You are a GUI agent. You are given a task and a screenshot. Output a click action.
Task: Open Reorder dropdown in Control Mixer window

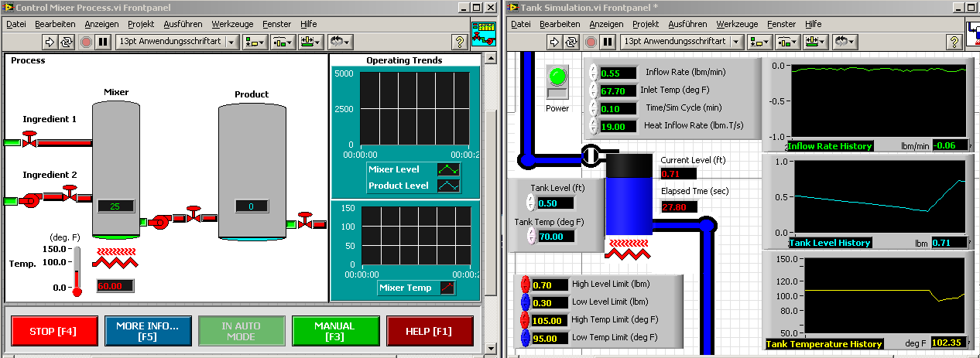341,42
